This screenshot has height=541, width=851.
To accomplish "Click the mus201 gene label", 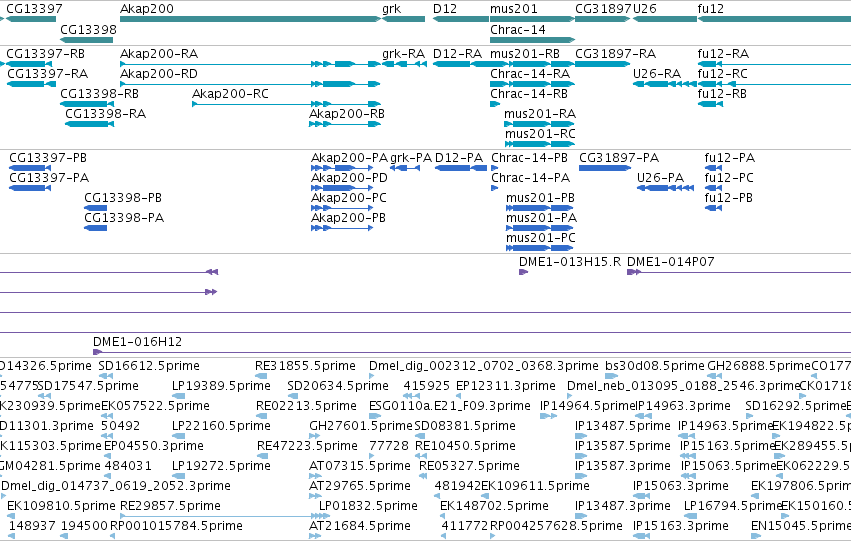I will click(513, 9).
